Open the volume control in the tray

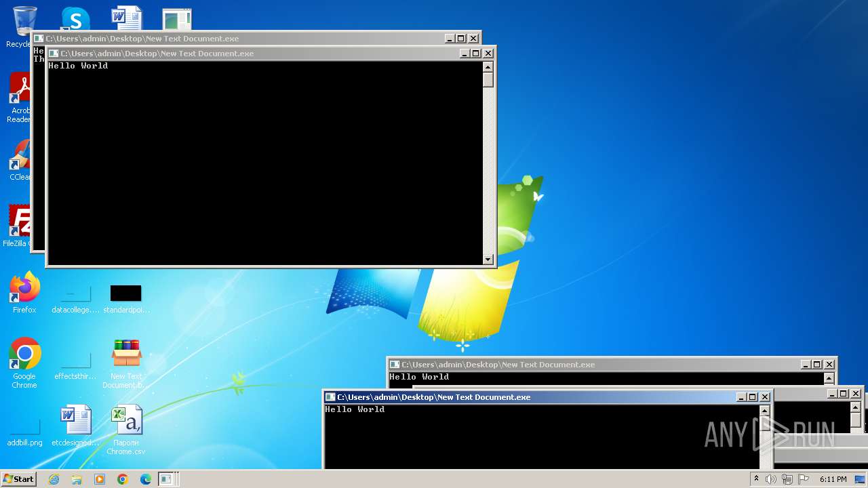click(x=771, y=479)
